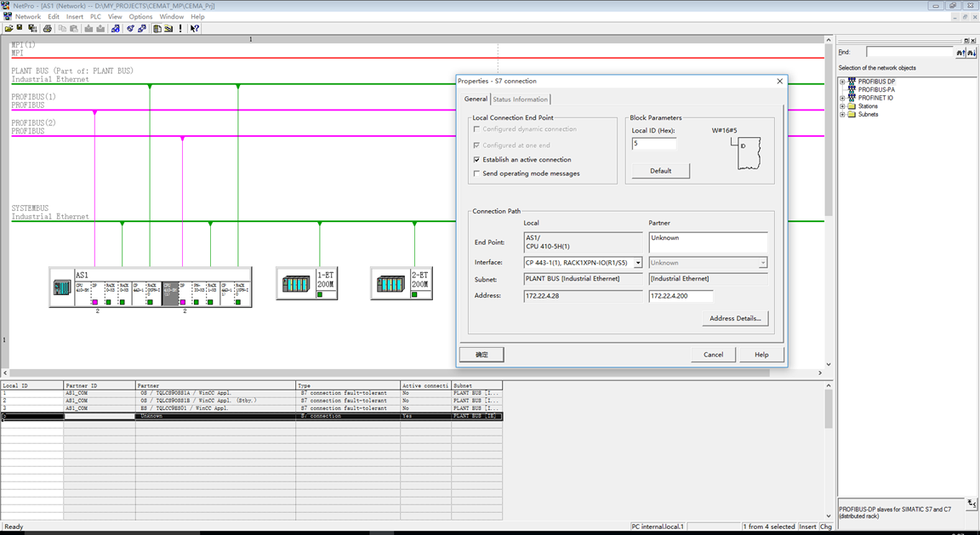The height and width of the screenshot is (535, 980).
Task: Switch to the Status Information tab
Action: (520, 100)
